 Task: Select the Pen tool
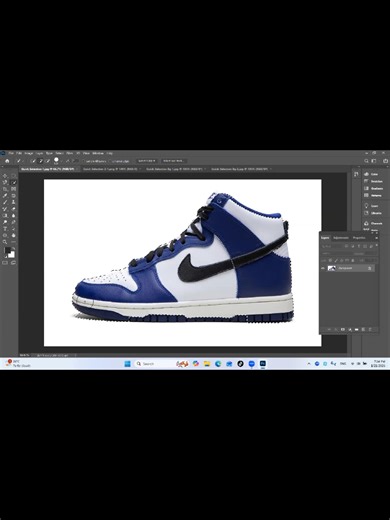(14, 222)
